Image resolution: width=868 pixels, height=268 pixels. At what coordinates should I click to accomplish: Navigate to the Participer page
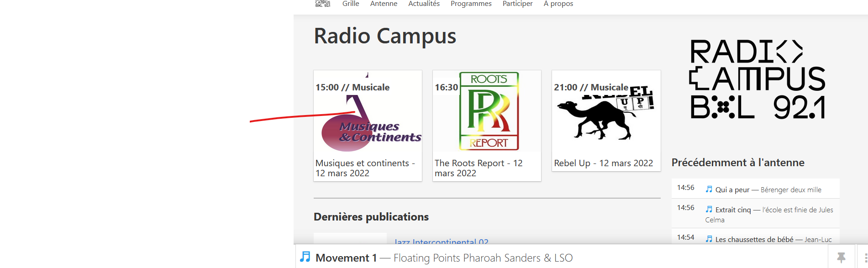coord(517,4)
